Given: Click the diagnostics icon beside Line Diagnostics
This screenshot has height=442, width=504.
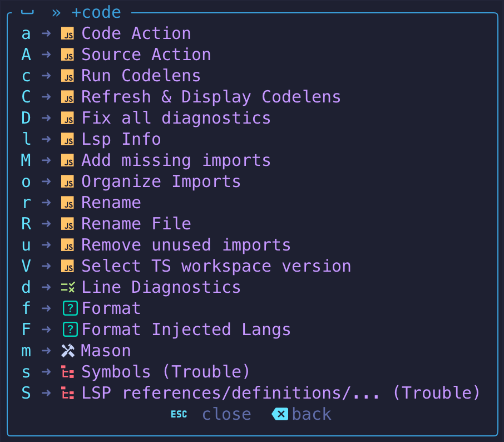Looking at the screenshot, I should 67,287.
